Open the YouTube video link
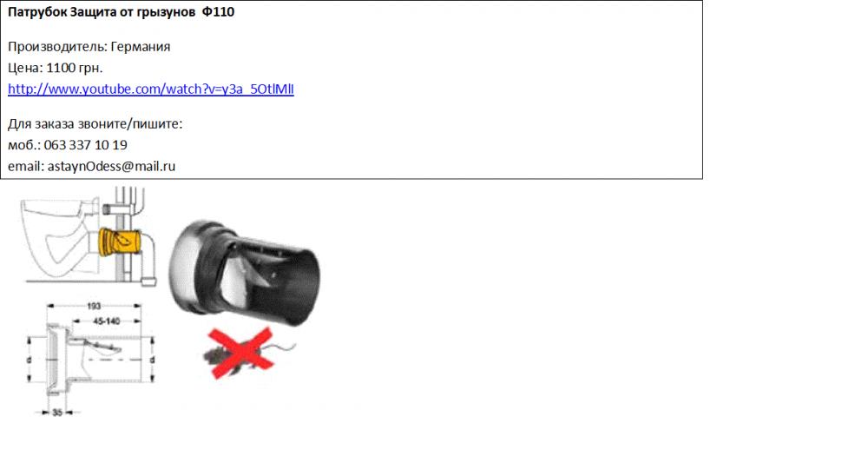 [x=150, y=89]
